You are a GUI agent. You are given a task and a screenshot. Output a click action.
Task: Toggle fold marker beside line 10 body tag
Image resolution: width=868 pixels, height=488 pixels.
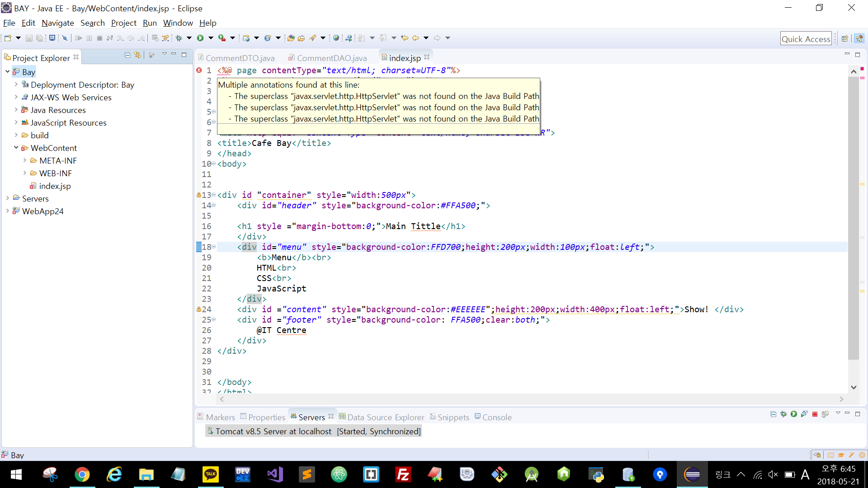click(214, 164)
